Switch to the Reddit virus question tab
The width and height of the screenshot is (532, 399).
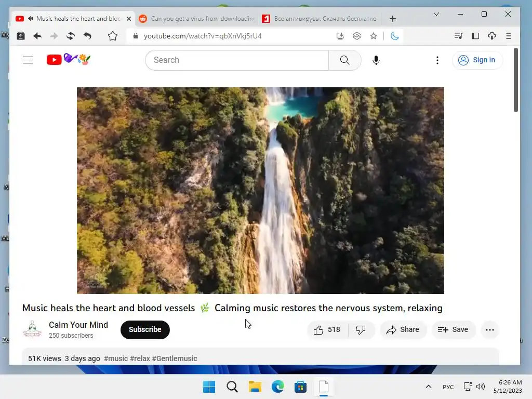point(197,19)
